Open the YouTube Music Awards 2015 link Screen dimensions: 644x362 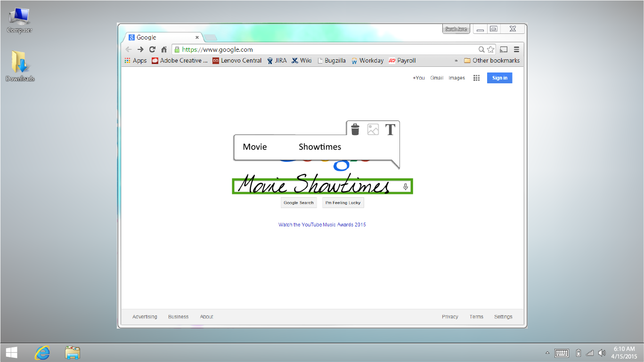tap(322, 225)
